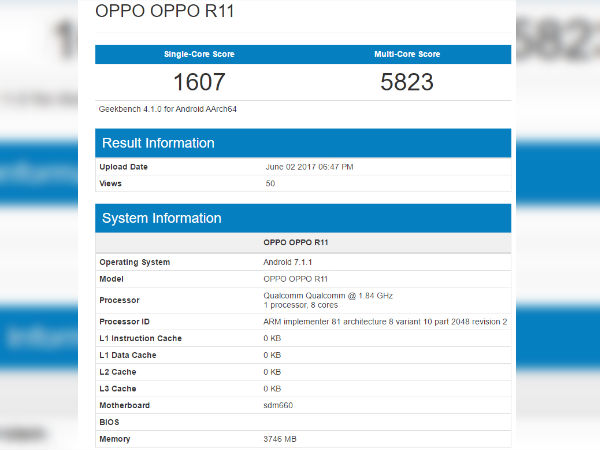Click the 1 processor, 8 cores text

point(300,305)
